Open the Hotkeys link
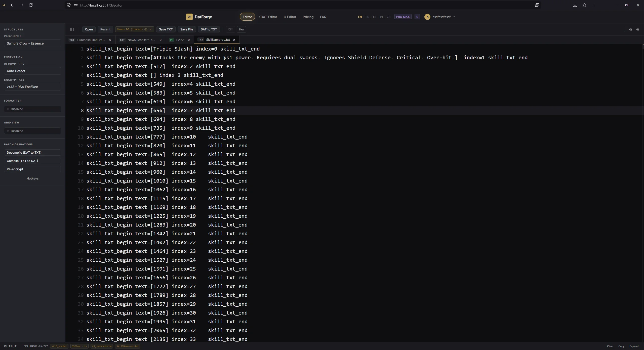644x350 pixels. click(32, 178)
